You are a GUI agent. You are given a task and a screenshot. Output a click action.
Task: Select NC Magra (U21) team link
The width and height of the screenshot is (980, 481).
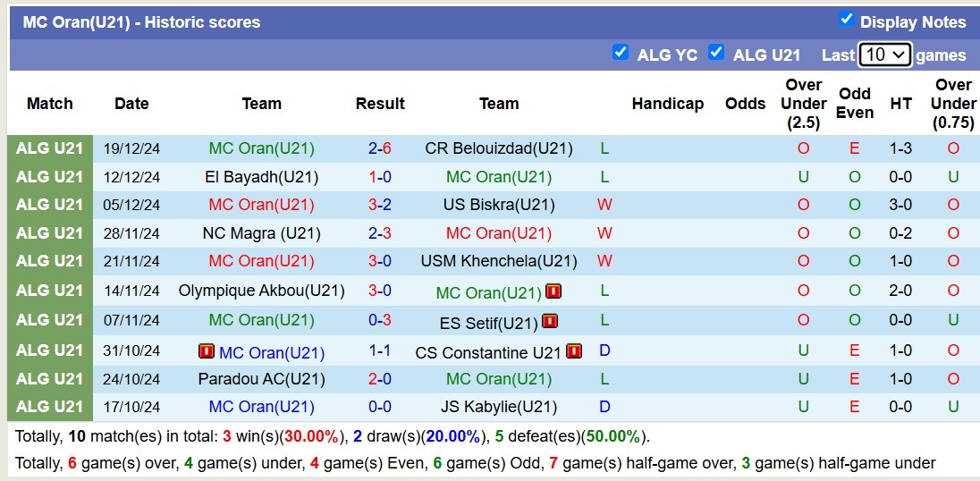pyautogui.click(x=261, y=233)
